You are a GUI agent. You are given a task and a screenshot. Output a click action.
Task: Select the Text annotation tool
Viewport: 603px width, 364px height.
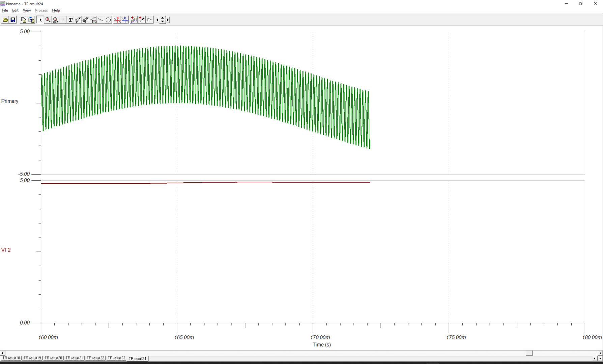pos(70,20)
